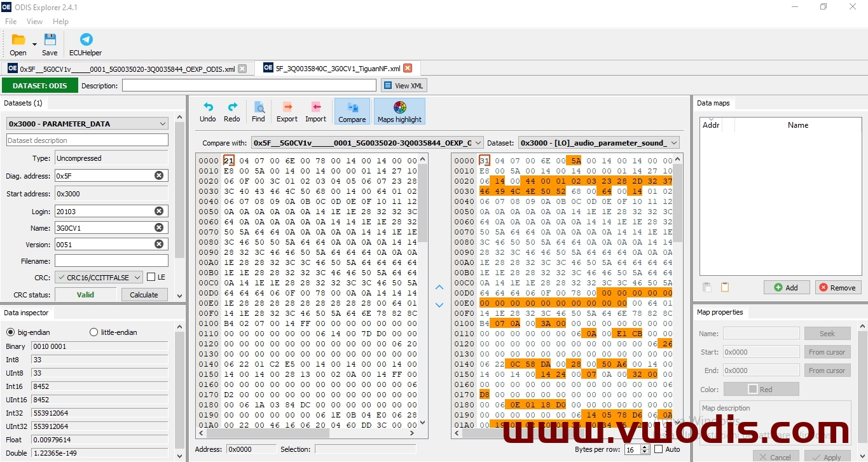Toggle Maps highlight mode
This screenshot has height=462, width=868.
pos(399,111)
